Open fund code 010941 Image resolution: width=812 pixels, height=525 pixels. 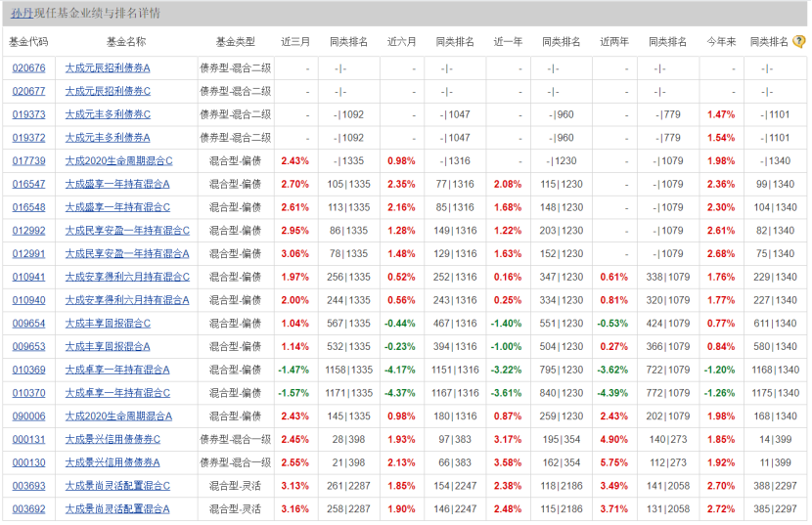pos(29,277)
